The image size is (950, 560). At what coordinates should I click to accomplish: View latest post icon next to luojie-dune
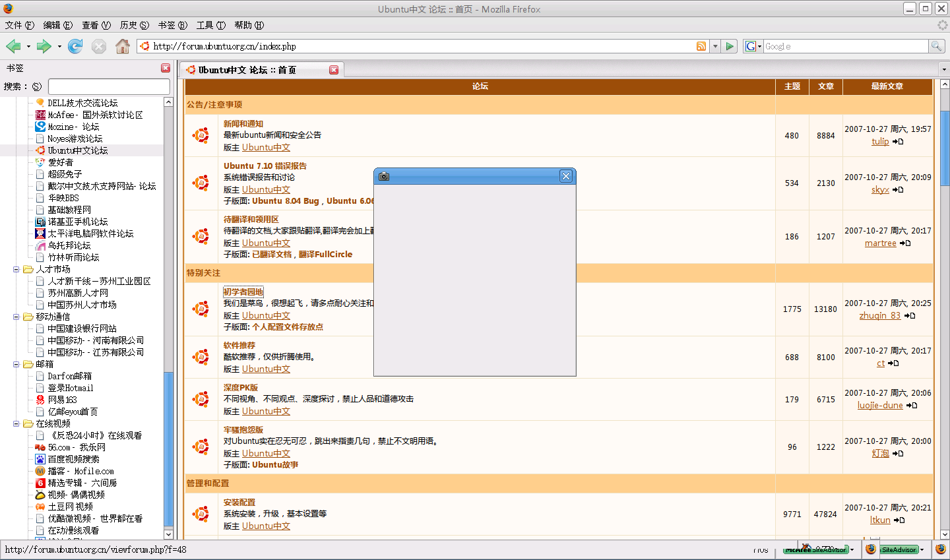point(912,406)
